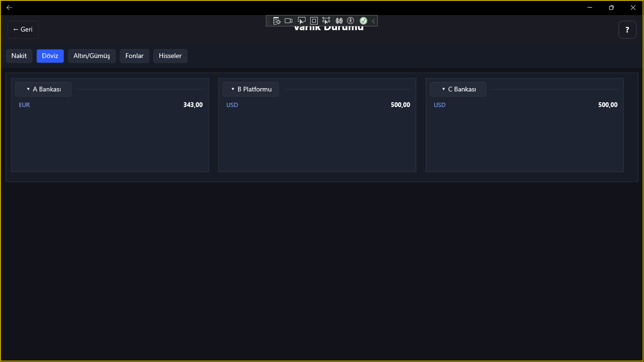Click the green checkmark status icon
This screenshot has width=644, height=362.
click(363, 21)
